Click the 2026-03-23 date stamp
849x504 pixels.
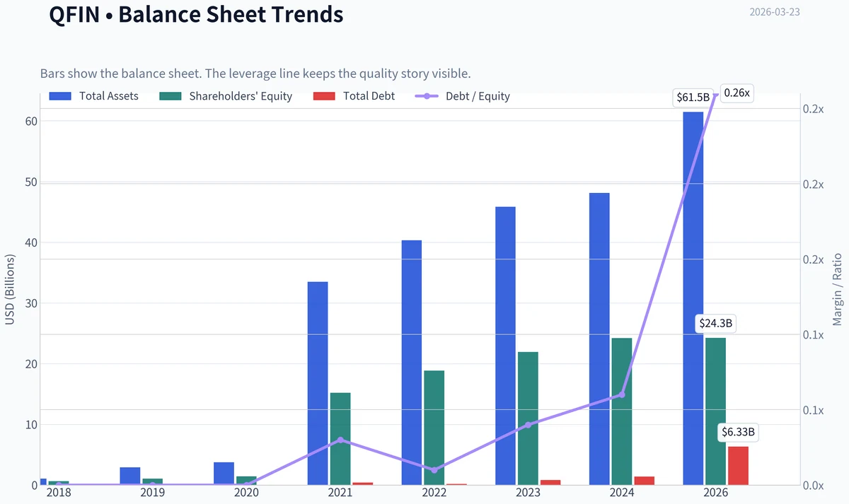774,12
